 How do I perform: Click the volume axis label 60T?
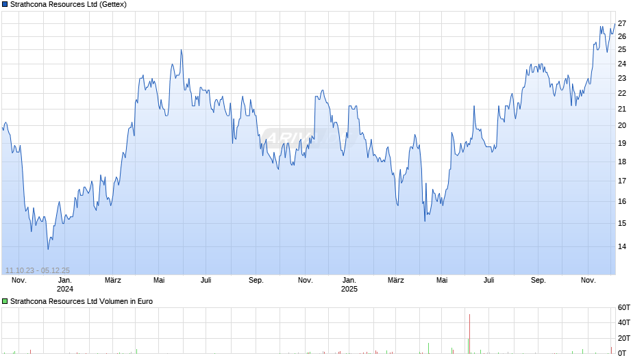(624, 307)
